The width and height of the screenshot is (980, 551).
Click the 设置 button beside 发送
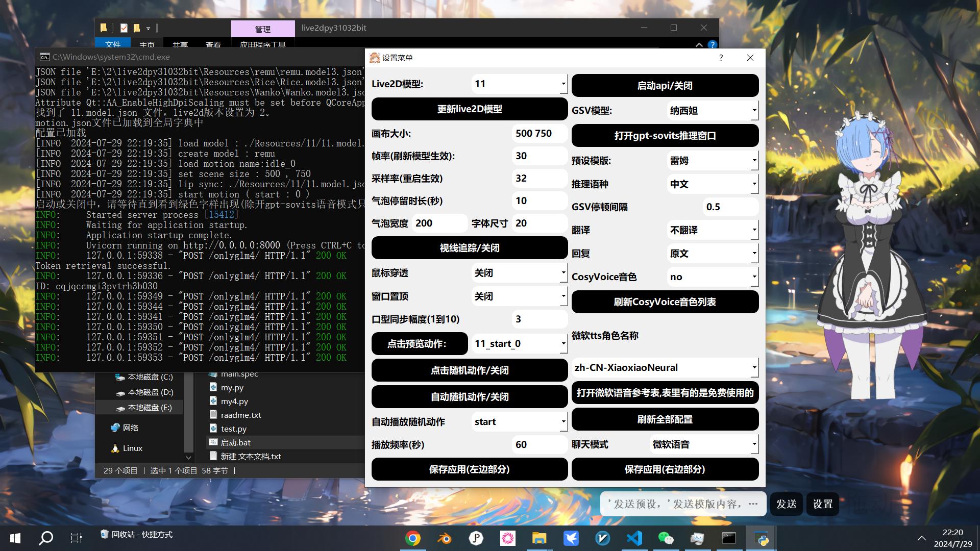(823, 504)
